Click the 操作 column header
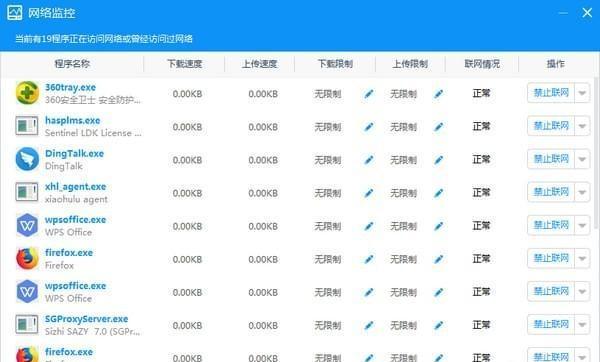Viewport: 600px width, 362px height. coord(556,64)
